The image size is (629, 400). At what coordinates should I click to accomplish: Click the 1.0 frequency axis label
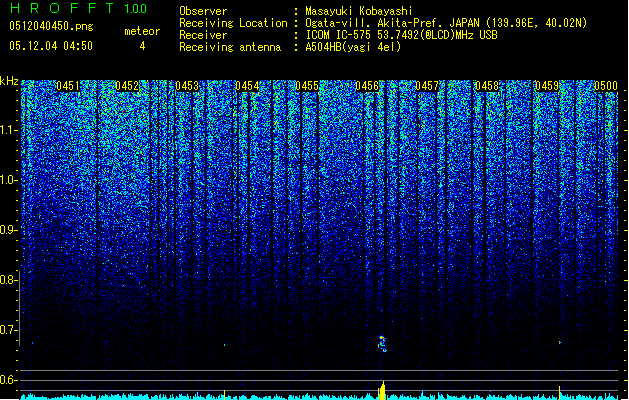pos(8,180)
